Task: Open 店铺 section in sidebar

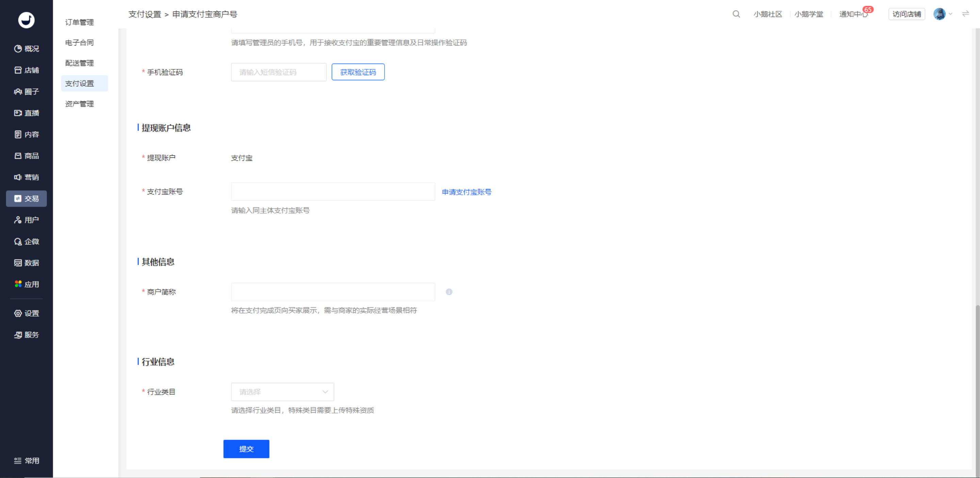Action: coord(26,70)
